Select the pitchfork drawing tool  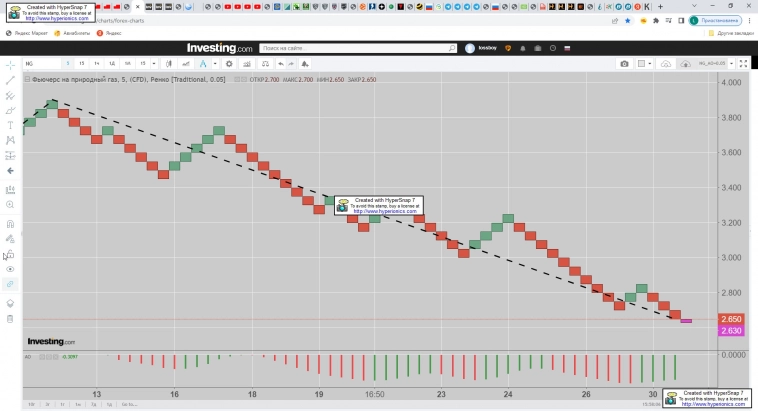click(10, 96)
